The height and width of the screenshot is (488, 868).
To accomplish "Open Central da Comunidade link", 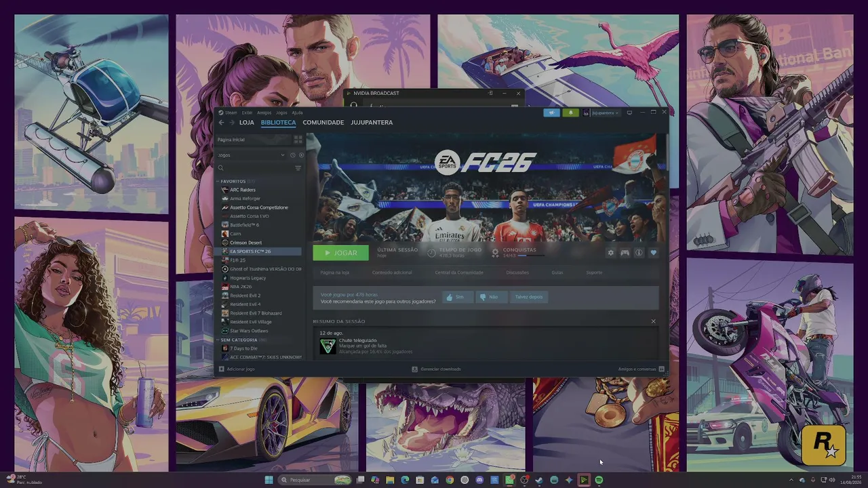I will point(459,272).
